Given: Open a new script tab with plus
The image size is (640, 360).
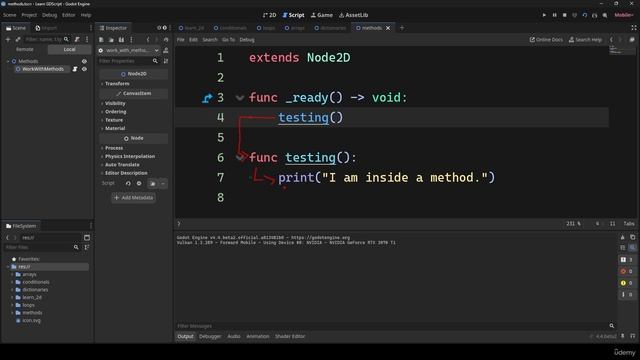Looking at the screenshot, I should (x=402, y=28).
